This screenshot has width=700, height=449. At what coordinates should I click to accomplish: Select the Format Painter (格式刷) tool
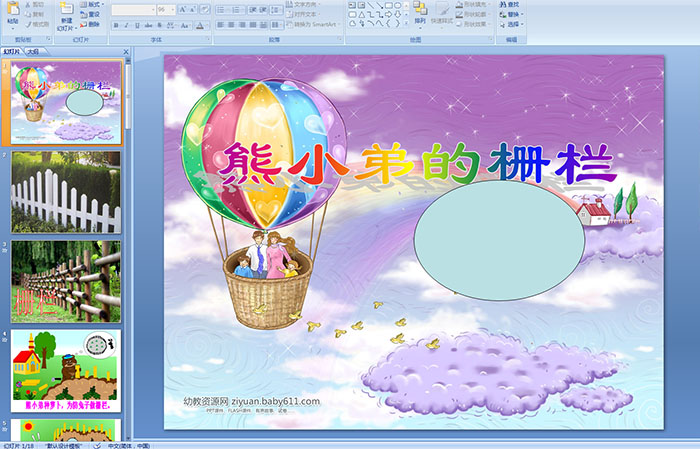(37, 24)
